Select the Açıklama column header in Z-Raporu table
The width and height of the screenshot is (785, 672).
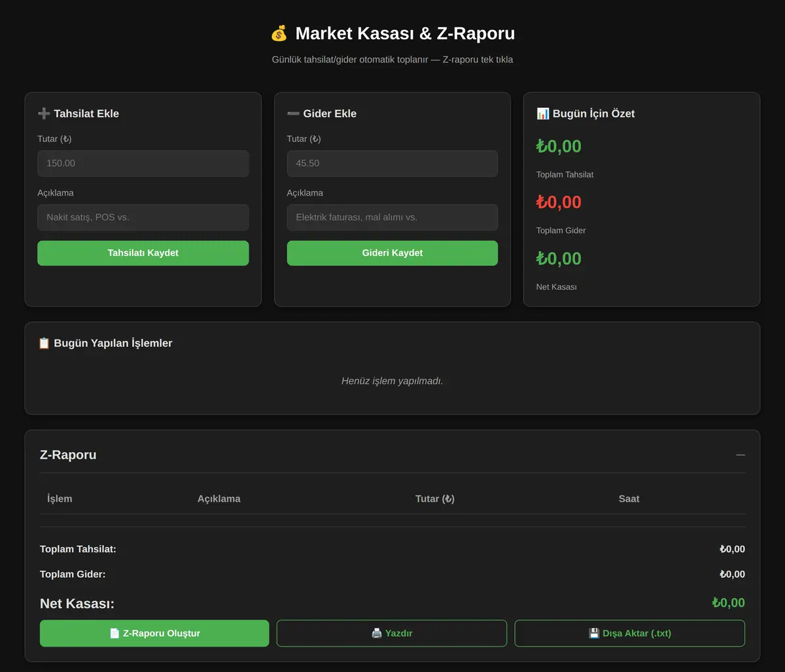pos(219,499)
